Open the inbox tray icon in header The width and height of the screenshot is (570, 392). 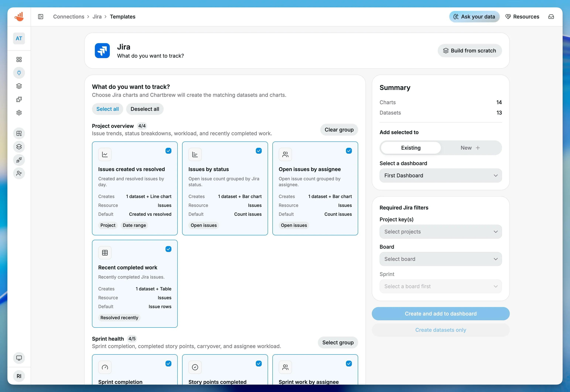click(551, 16)
